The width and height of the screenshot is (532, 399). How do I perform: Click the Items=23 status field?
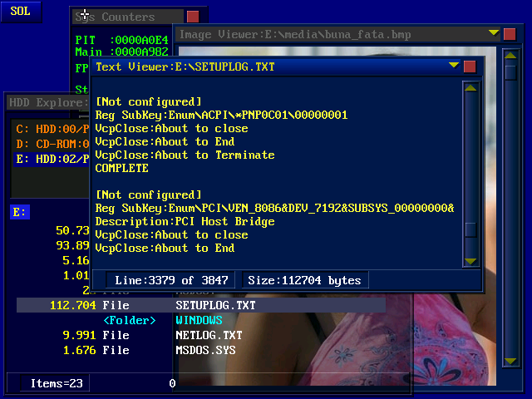(x=55, y=383)
